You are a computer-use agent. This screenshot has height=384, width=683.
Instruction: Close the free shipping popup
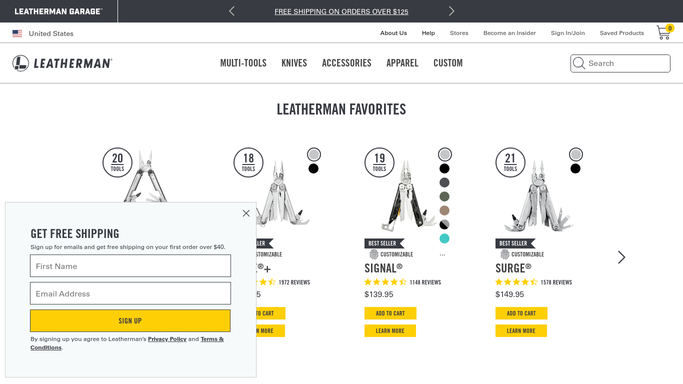pos(246,213)
